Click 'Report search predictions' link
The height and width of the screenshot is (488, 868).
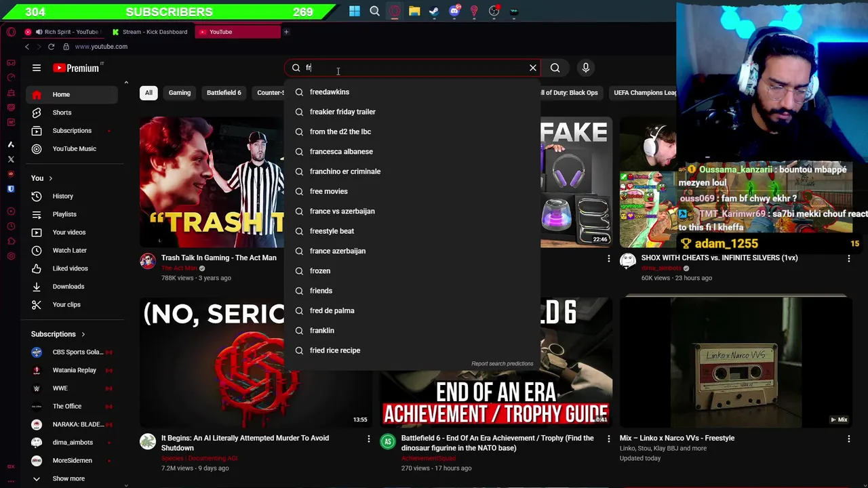502,364
